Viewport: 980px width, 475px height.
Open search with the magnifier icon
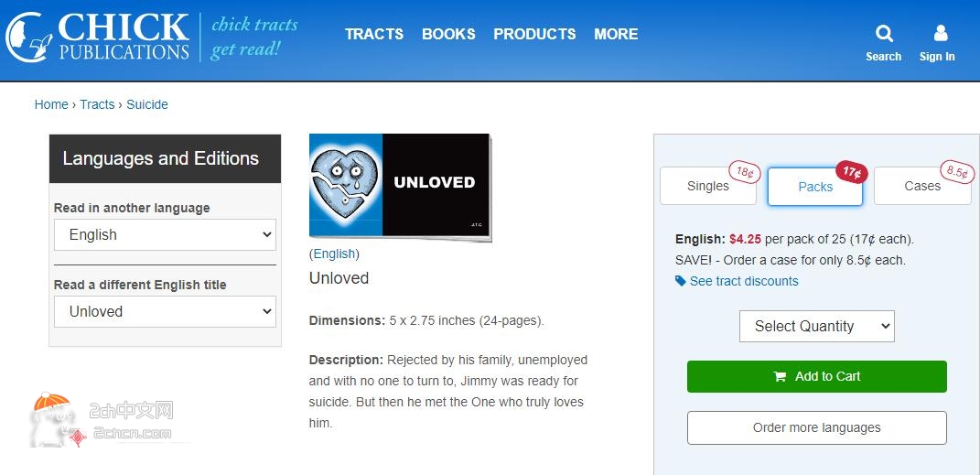[x=884, y=33]
